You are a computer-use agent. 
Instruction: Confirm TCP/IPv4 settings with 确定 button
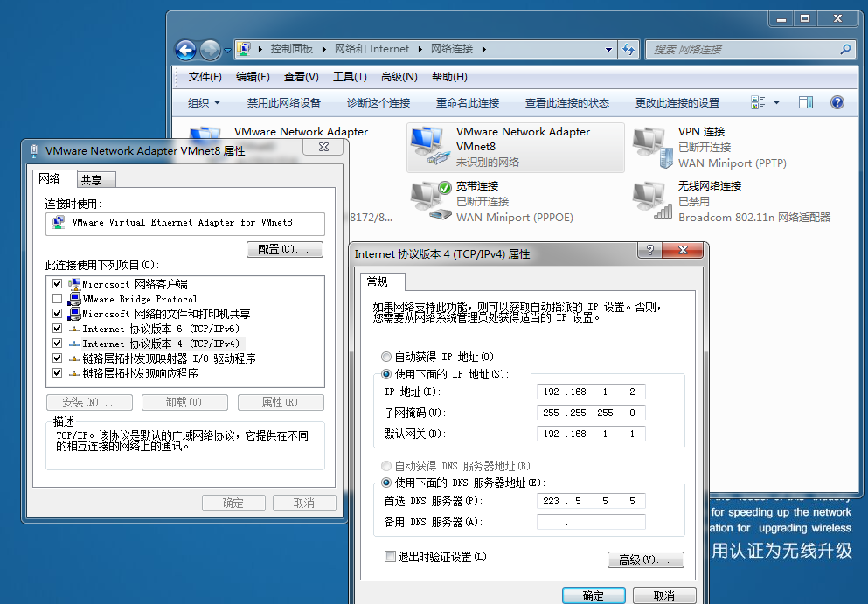tap(594, 595)
